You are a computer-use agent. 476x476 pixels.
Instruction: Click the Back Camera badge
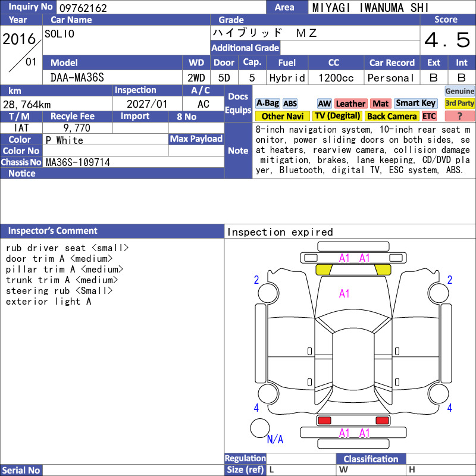[392, 116]
